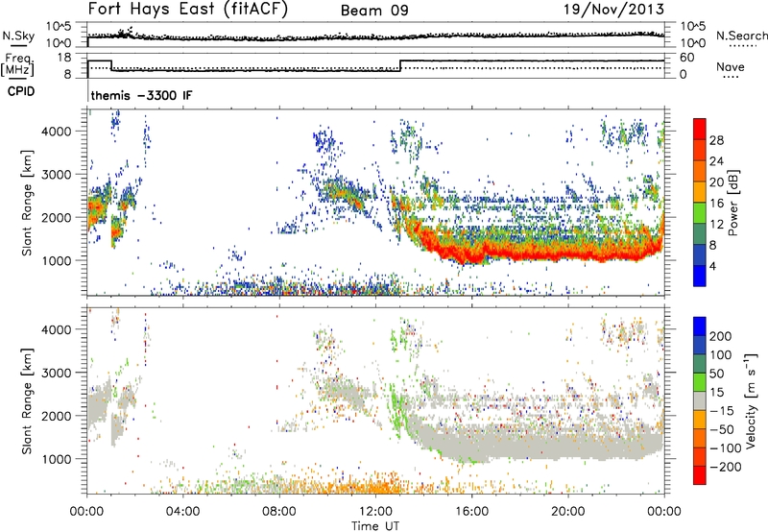Click the '04:00' time tick label

[x=182, y=512]
